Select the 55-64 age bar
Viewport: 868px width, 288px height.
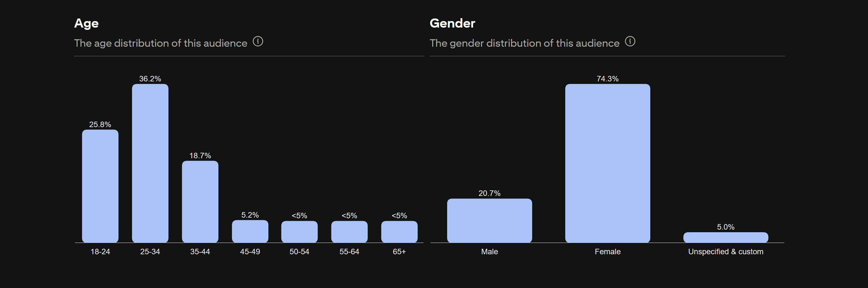coord(349,232)
